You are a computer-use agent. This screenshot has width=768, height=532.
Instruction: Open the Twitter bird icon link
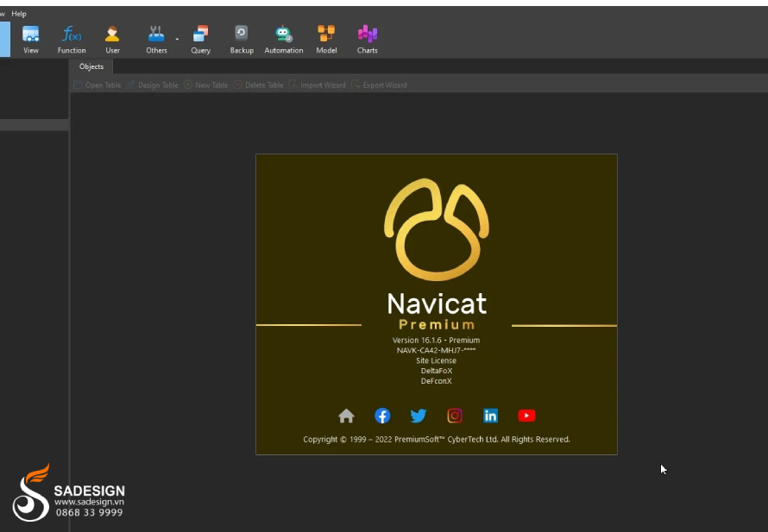pyautogui.click(x=419, y=416)
